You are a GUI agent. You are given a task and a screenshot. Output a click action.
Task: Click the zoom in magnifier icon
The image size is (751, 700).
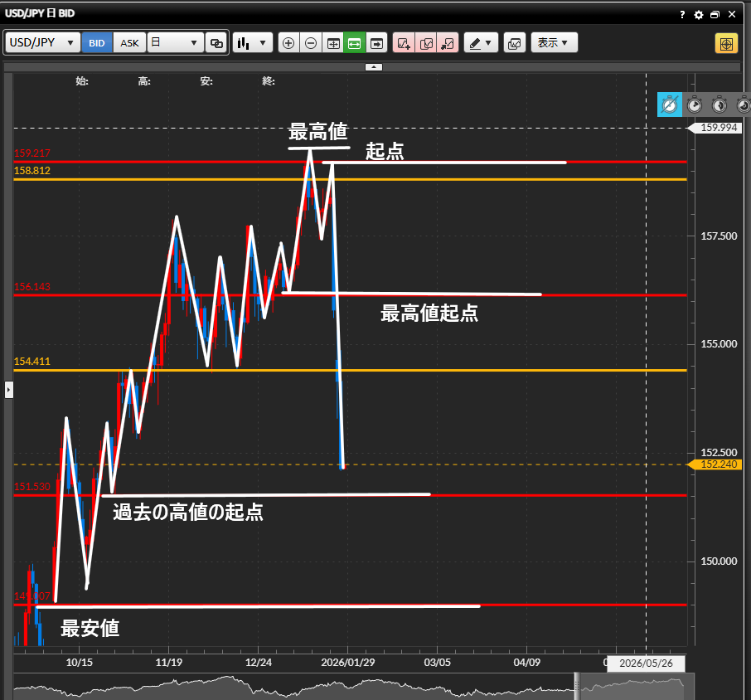coord(288,43)
